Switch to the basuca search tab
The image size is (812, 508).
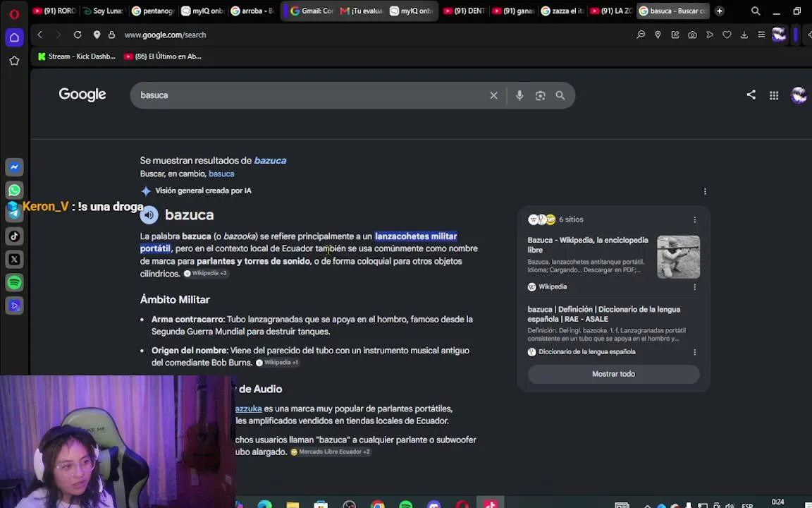coord(672,11)
